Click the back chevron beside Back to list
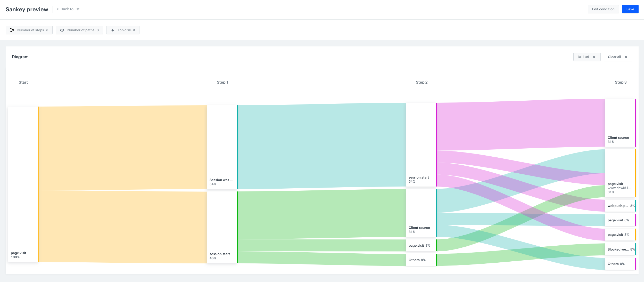Screen dimensions: 644x282 click(x=57, y=9)
